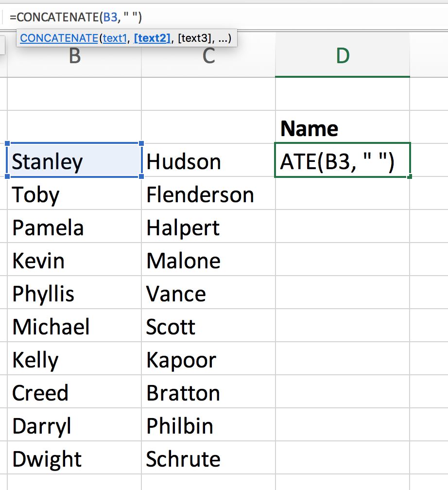Select cell with Dwight
This screenshot has width=448, height=490.
[74, 459]
